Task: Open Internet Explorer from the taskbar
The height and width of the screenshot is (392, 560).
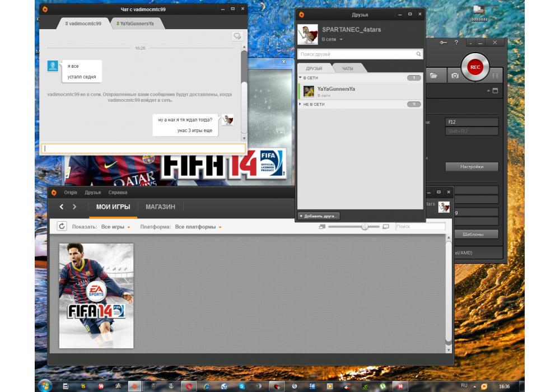Action: pyautogui.click(x=207, y=386)
